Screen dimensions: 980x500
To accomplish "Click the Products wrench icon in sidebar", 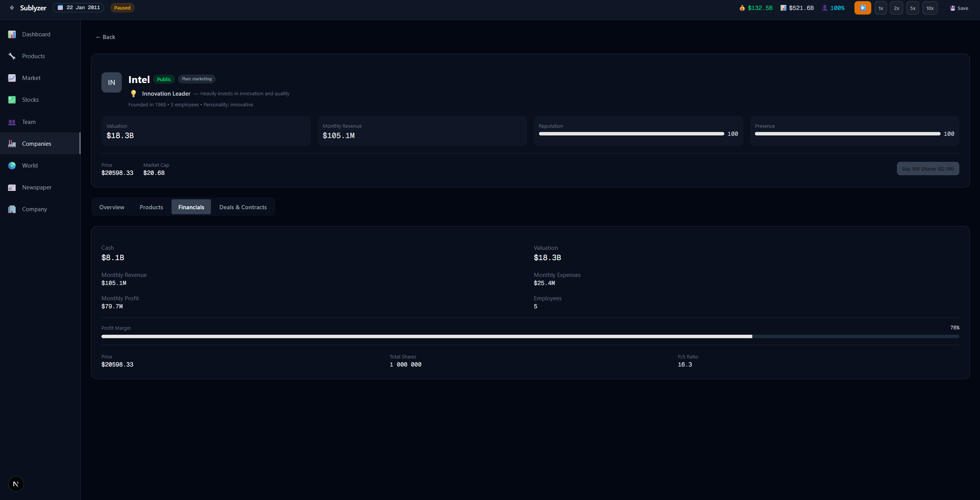I will 12,56.
